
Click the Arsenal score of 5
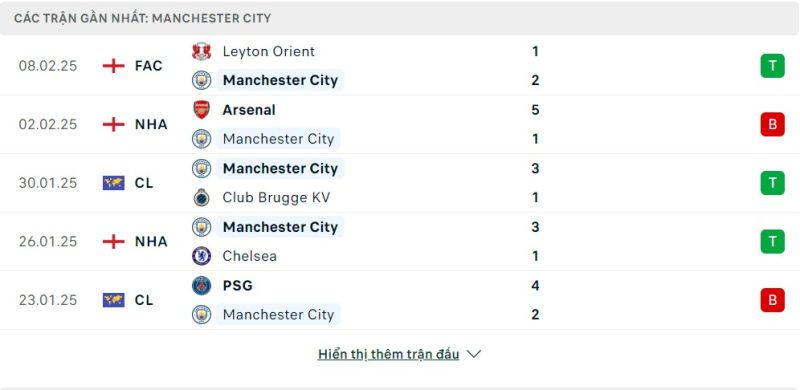tap(535, 110)
